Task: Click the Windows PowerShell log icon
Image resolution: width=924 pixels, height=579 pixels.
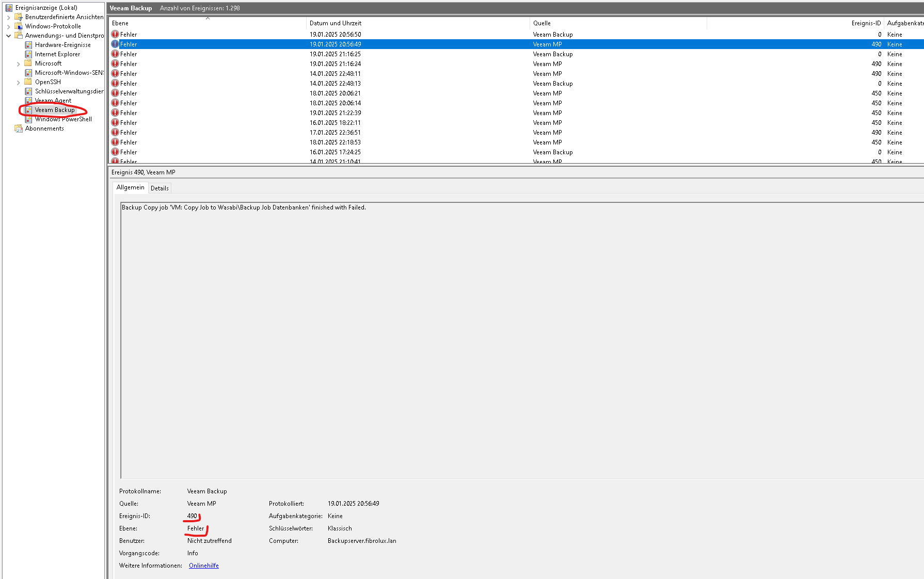Action: click(28, 119)
